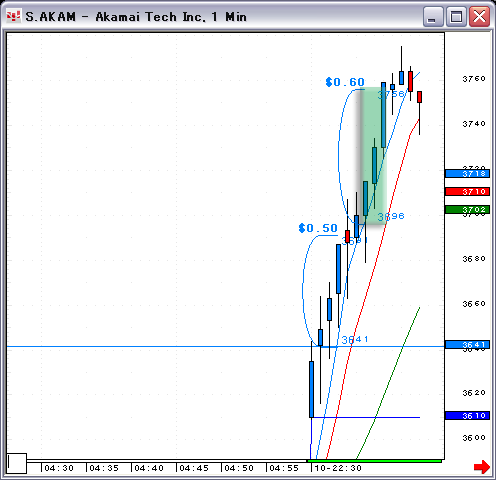Click the 3680 price scale label
This screenshot has height=480, width=496.
coord(474,259)
